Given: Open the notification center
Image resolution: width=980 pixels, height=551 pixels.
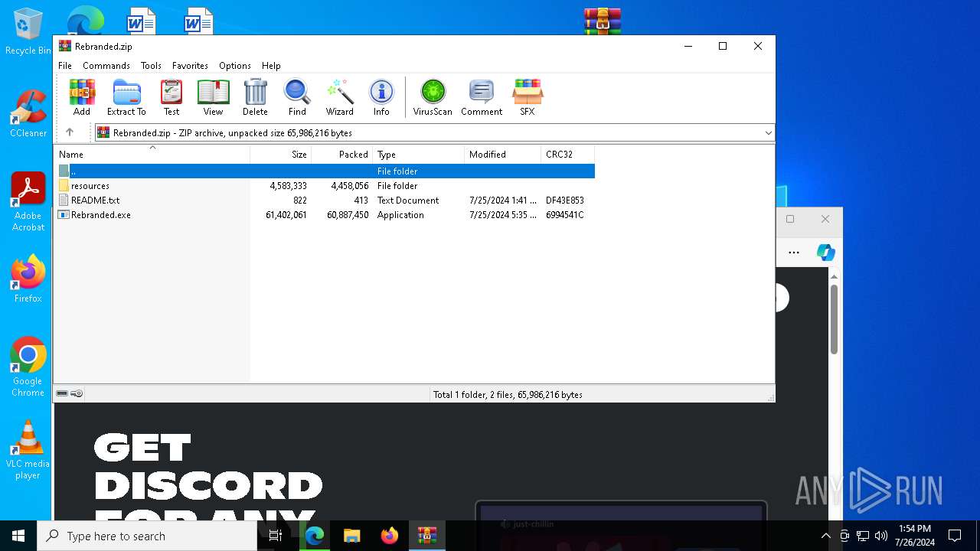Looking at the screenshot, I should tap(955, 536).
